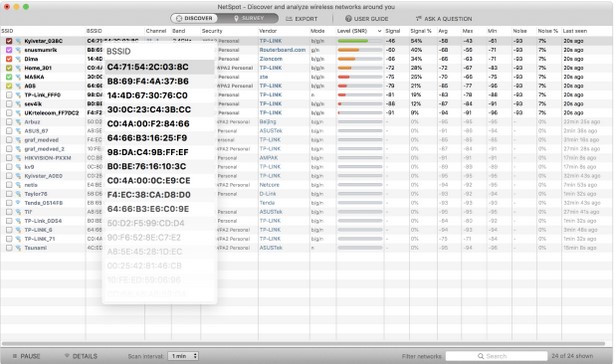Sort by the Noise column header

520,31
